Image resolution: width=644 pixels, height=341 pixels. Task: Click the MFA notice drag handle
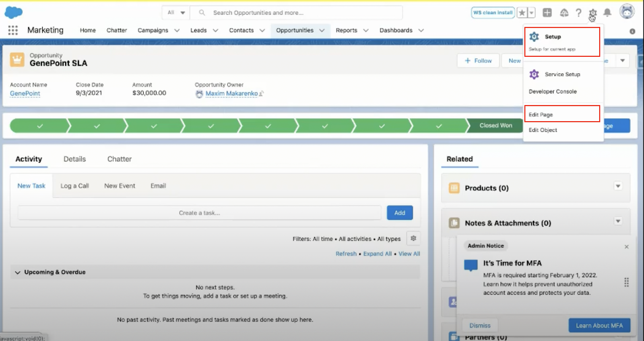click(626, 282)
